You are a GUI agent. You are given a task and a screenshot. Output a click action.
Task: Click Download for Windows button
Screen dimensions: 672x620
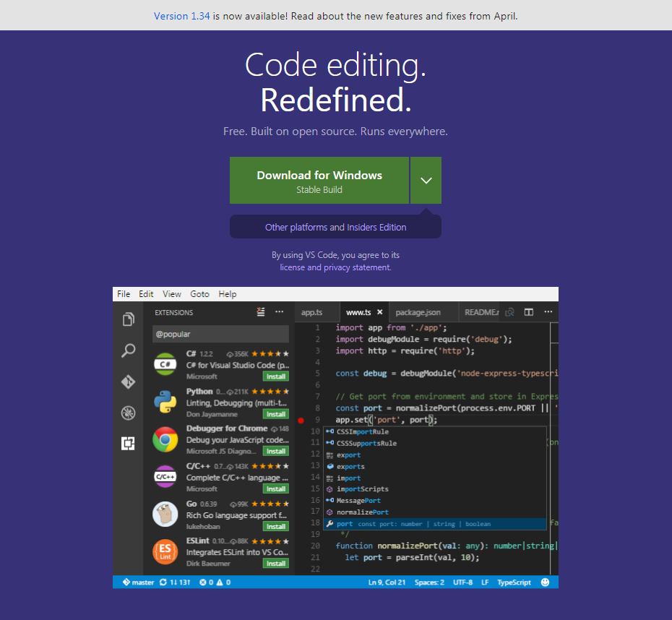point(319,181)
